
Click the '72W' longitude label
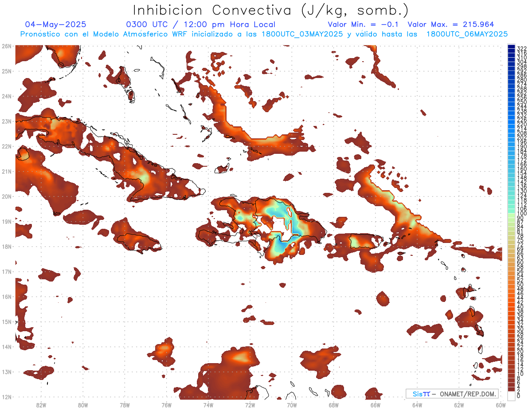click(250, 405)
